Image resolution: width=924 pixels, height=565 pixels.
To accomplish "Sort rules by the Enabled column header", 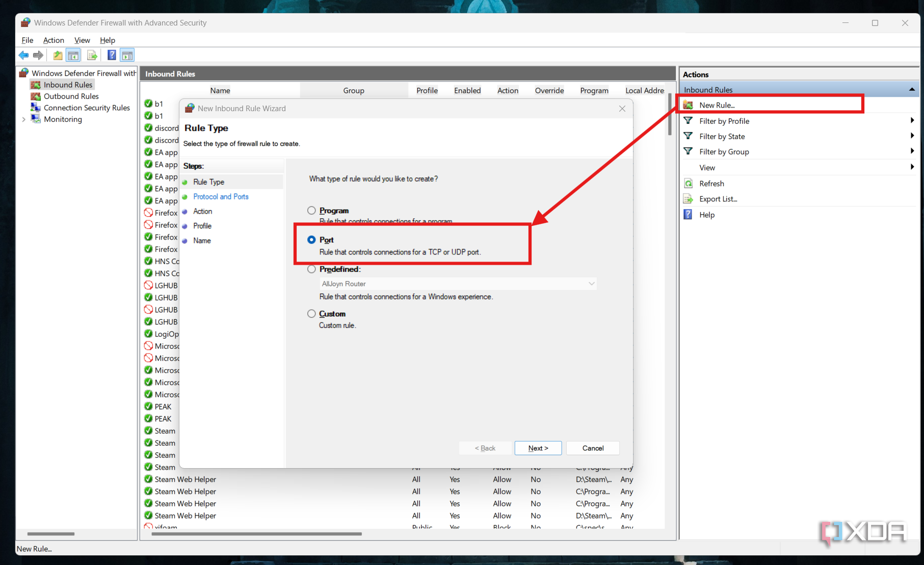I will pyautogui.click(x=467, y=91).
